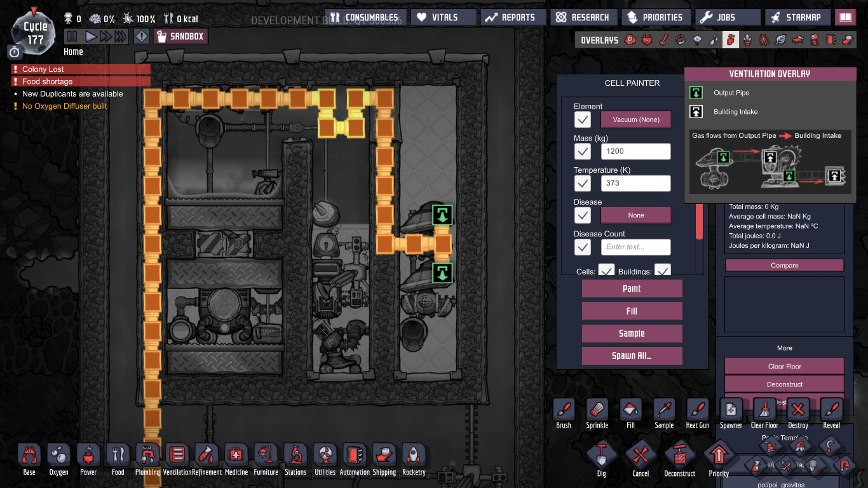868x488 pixels.
Task: Toggle the Disease checkbox in Cell Painter
Action: [x=583, y=215]
